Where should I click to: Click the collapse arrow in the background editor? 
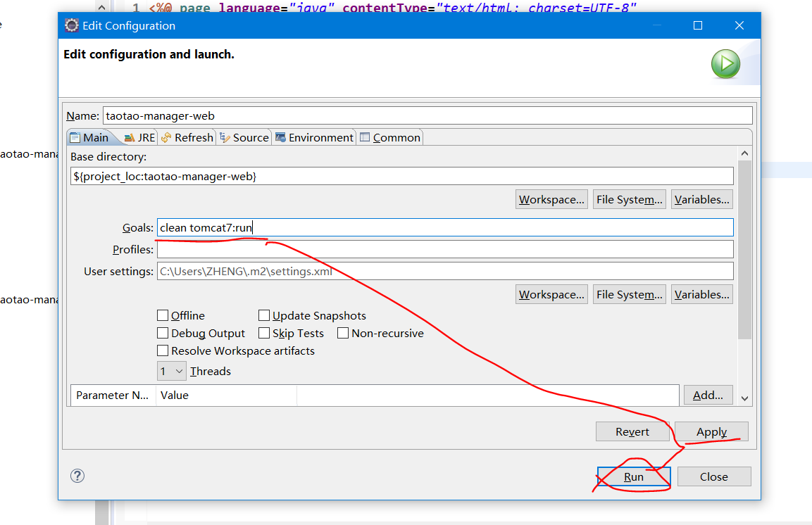pos(101,7)
